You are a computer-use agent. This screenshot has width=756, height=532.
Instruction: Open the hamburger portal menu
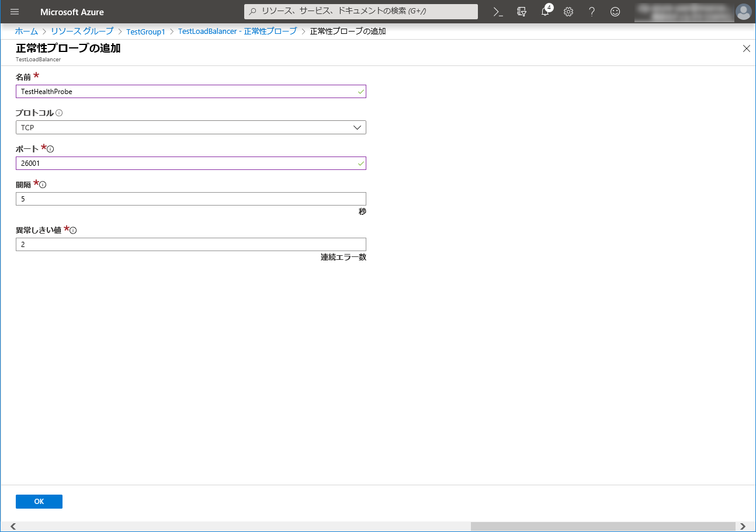coord(15,12)
